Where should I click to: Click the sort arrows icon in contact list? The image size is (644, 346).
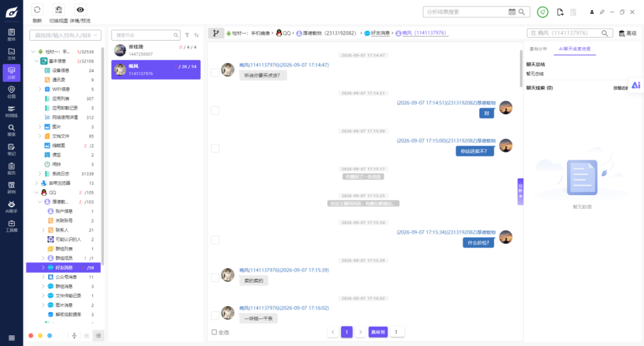click(x=196, y=35)
